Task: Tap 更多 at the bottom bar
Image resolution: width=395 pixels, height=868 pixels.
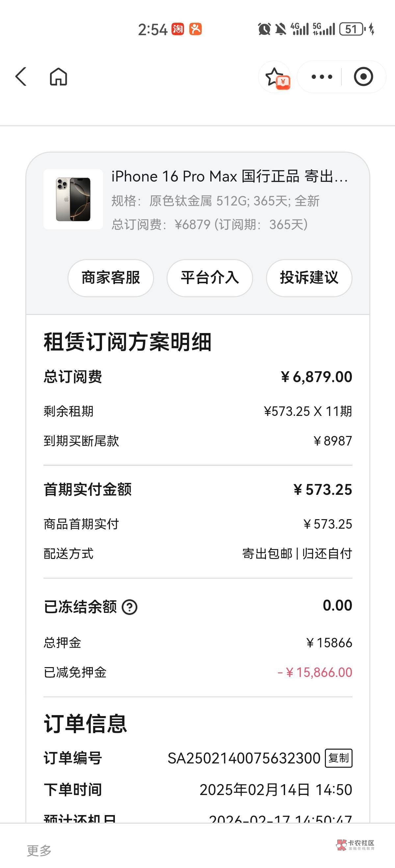Action: (39, 850)
